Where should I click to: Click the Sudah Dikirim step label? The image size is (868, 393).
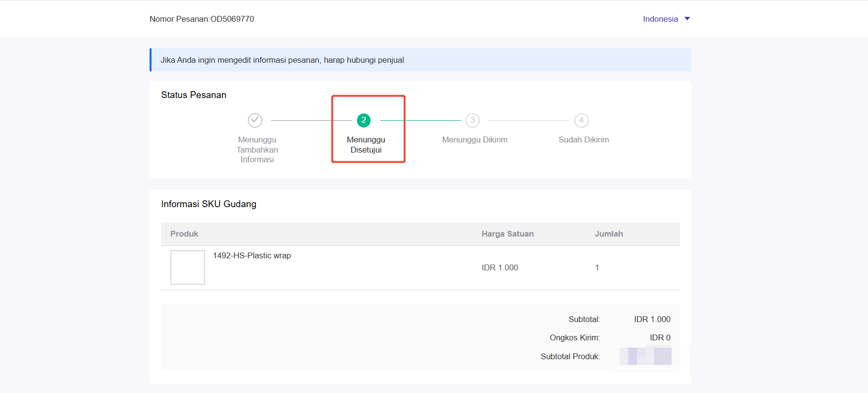[x=583, y=140]
